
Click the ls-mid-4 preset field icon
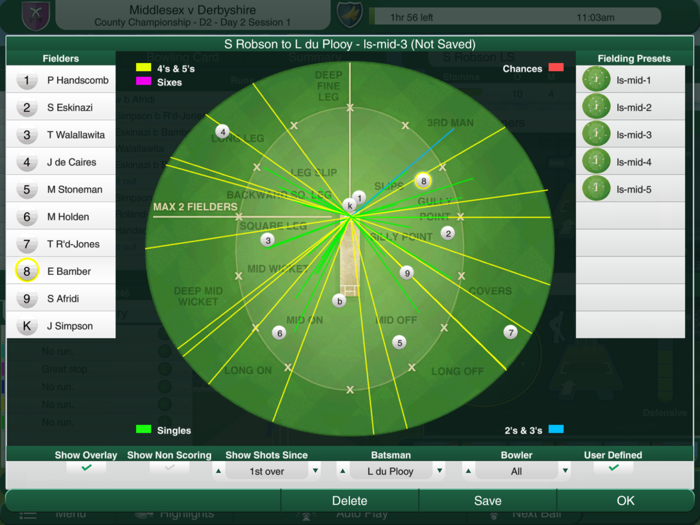(596, 161)
